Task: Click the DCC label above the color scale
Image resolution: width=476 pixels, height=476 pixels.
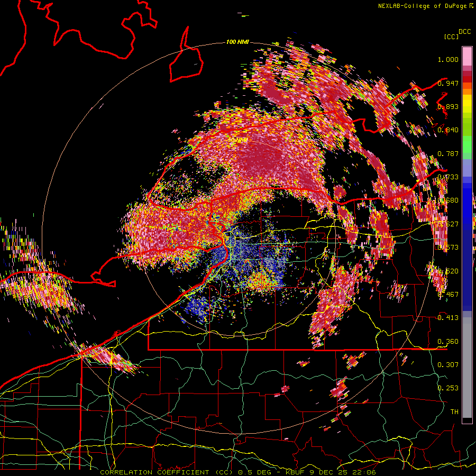Action: (x=464, y=32)
